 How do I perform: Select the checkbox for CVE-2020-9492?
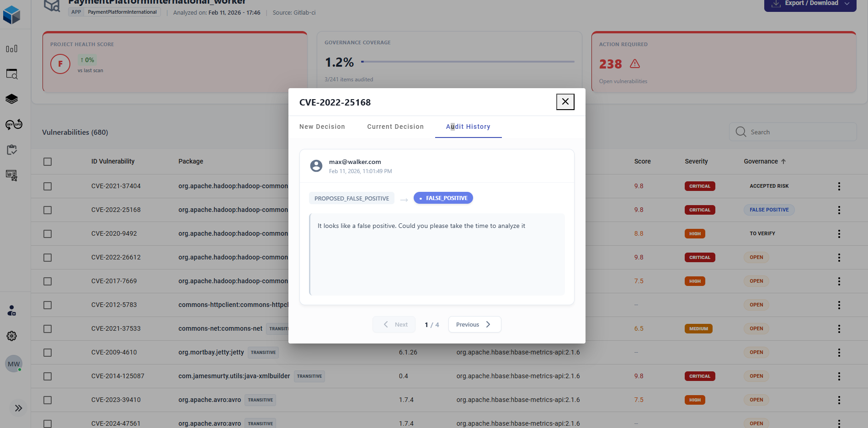point(48,234)
